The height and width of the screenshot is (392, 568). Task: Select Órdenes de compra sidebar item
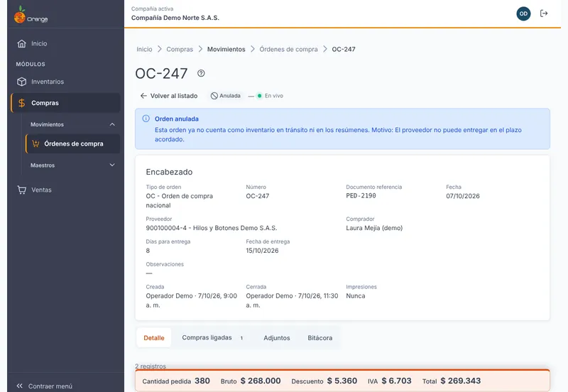(73, 144)
